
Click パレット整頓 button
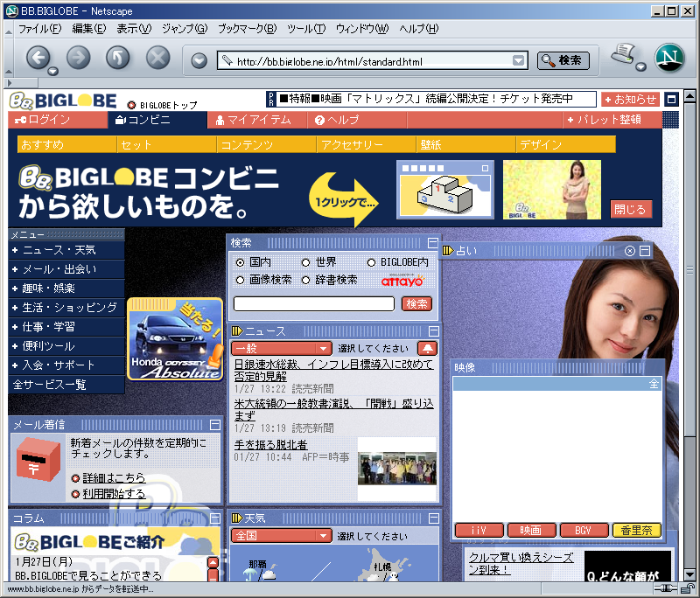tap(611, 120)
